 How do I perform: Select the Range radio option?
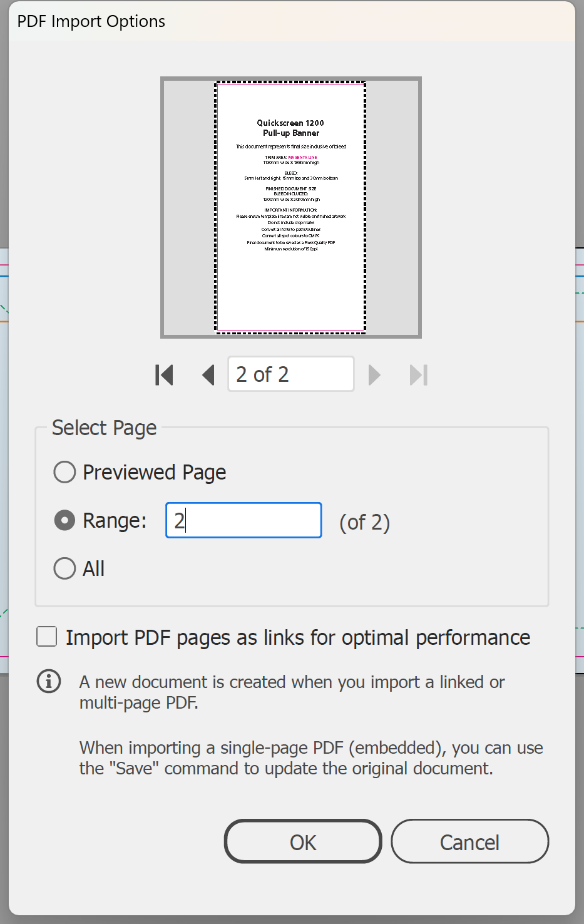(x=64, y=520)
